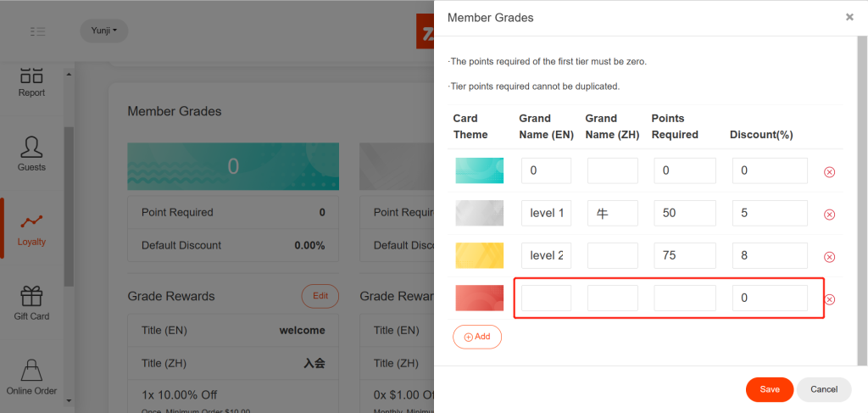Viewport: 868px width, 413px height.
Task: Edit the Grade Rewards section
Action: click(320, 296)
